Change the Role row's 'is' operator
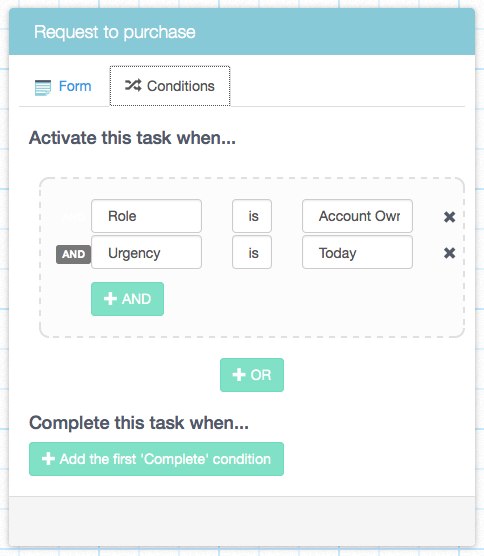Viewport: 484px width, 556px height. coord(252,216)
